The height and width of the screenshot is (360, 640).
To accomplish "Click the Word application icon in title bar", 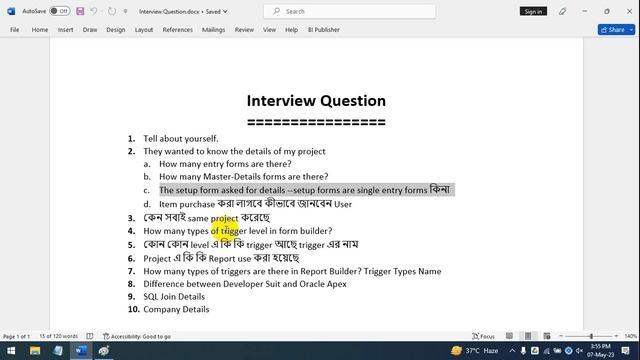I will (11, 11).
